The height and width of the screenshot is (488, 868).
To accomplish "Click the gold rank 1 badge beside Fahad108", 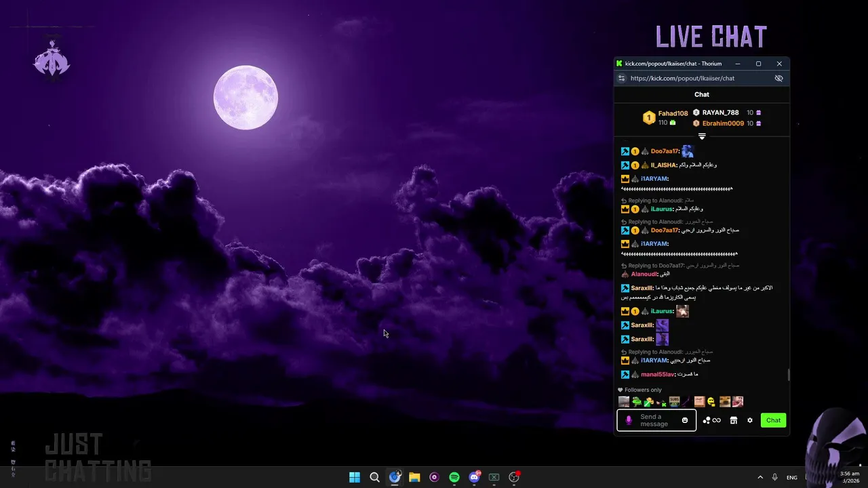I will (649, 118).
